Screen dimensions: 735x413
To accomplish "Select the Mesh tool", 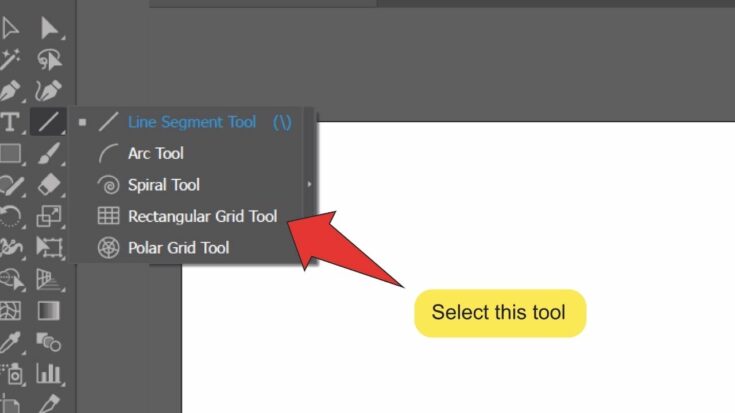I will click(x=10, y=311).
